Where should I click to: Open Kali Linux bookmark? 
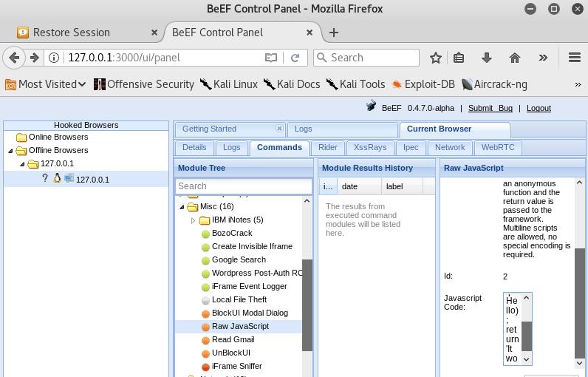point(228,84)
